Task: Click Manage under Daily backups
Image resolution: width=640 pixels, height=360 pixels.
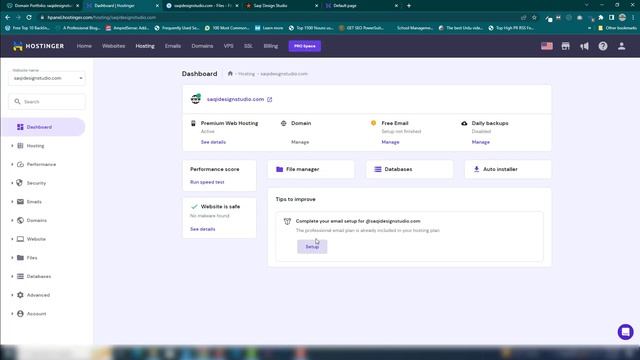Action: [480, 142]
